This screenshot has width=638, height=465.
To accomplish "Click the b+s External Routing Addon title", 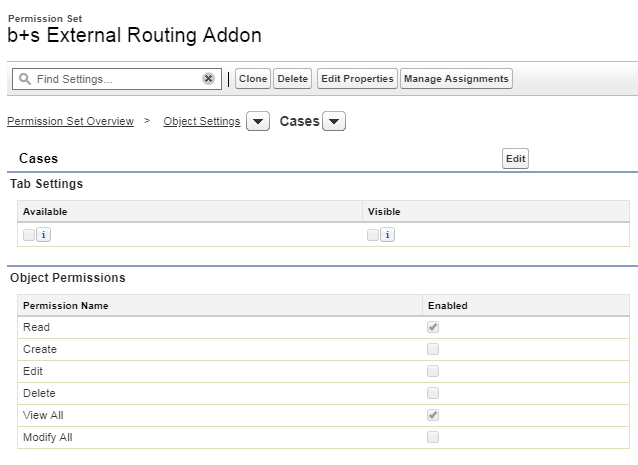I will tap(134, 35).
